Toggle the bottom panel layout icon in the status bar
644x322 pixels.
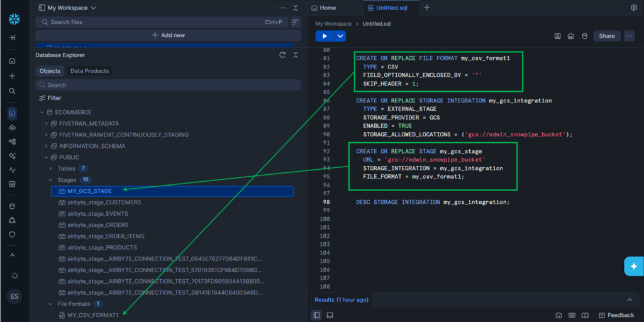(x=330, y=315)
